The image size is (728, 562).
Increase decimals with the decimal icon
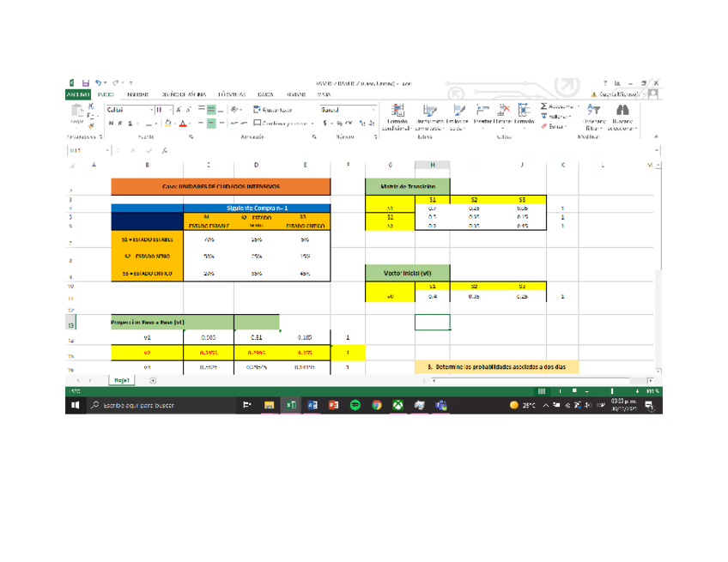click(361, 123)
